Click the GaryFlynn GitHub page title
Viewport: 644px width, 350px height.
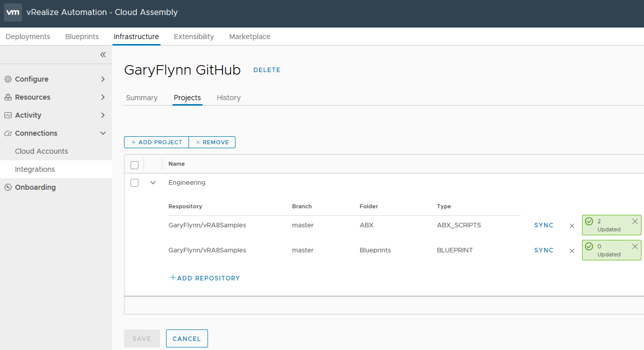pos(182,70)
